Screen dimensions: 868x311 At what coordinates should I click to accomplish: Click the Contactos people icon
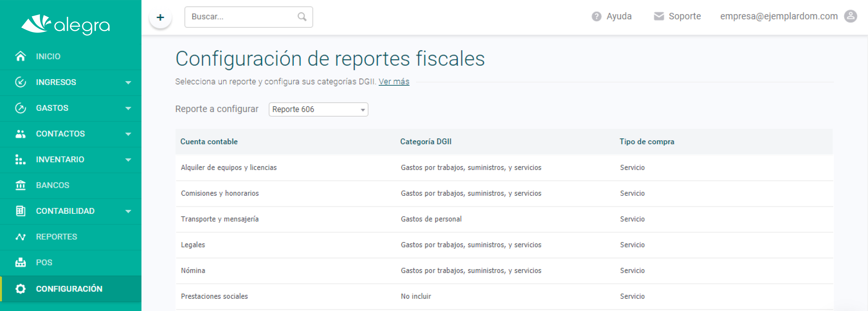coord(21,134)
